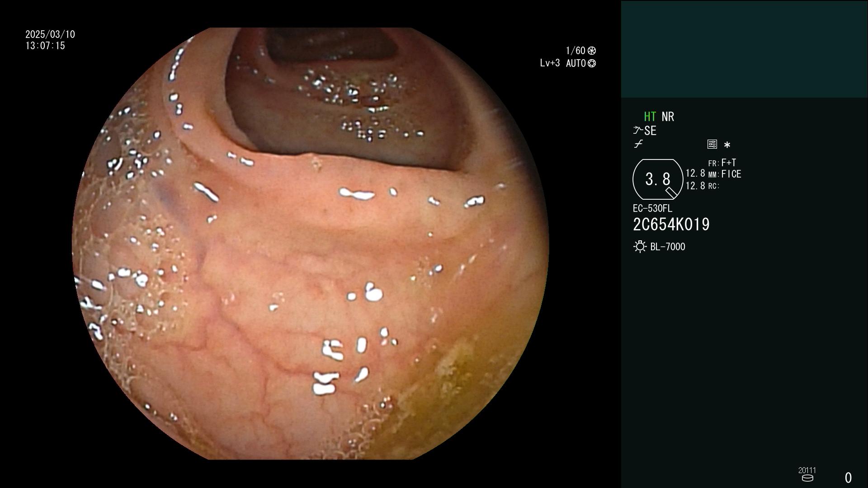Click the storage disk icon
Image resolution: width=868 pixels, height=488 pixels.
pyautogui.click(x=807, y=478)
